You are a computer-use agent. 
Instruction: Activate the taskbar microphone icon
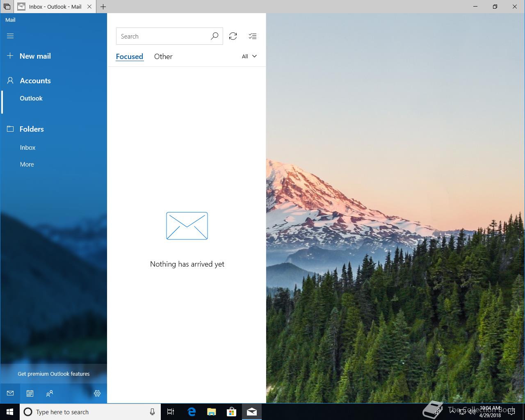152,412
